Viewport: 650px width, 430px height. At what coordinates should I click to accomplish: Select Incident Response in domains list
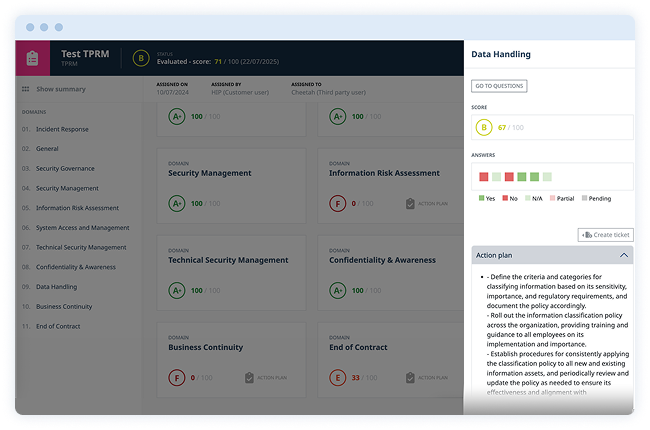(62, 129)
